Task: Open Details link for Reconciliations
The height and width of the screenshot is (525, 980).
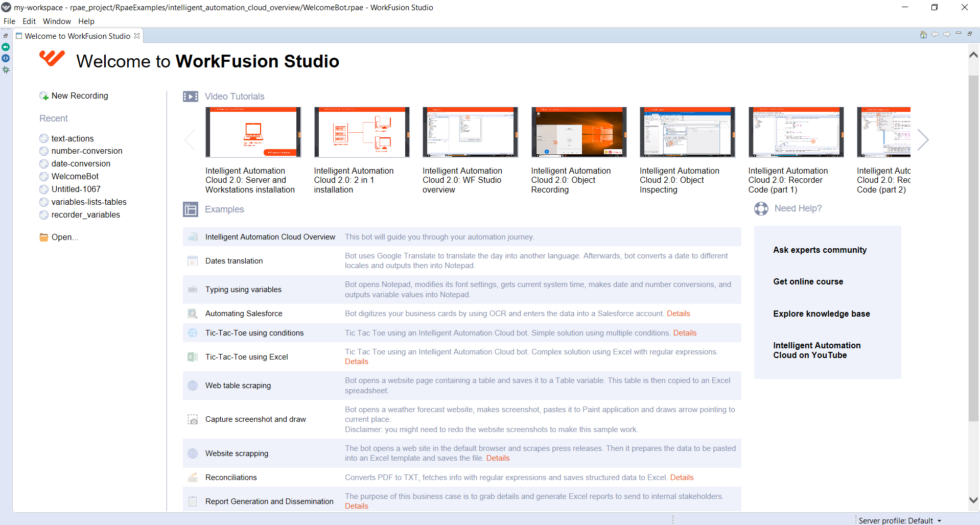Action: click(682, 478)
